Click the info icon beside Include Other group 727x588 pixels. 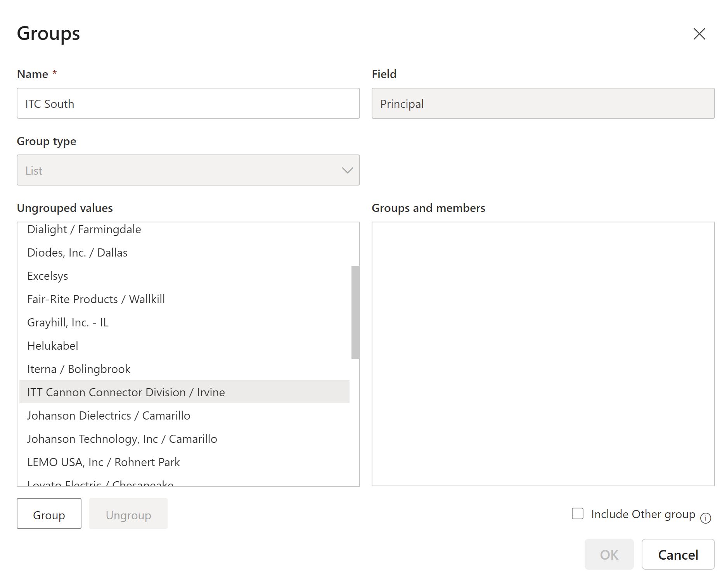tap(705, 518)
